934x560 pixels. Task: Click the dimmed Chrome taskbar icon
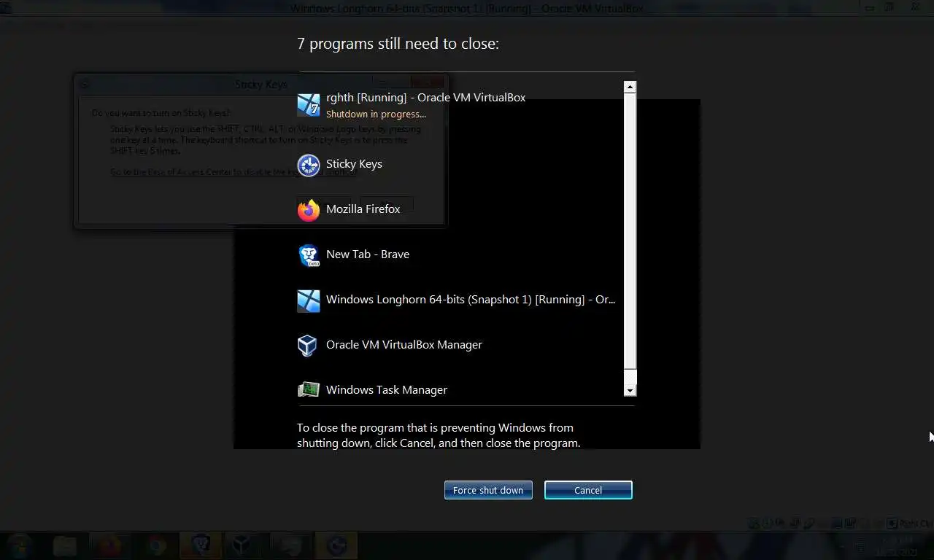(x=155, y=545)
